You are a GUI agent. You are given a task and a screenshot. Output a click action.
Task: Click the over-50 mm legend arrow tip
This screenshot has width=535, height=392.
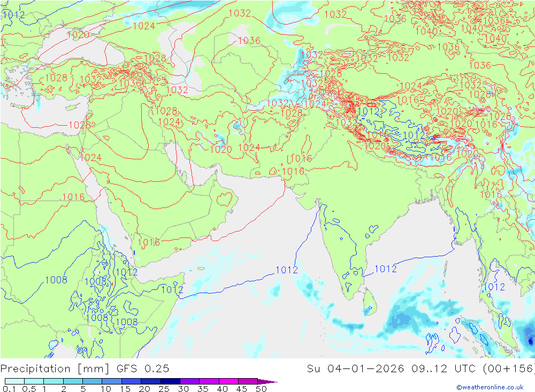point(268,381)
